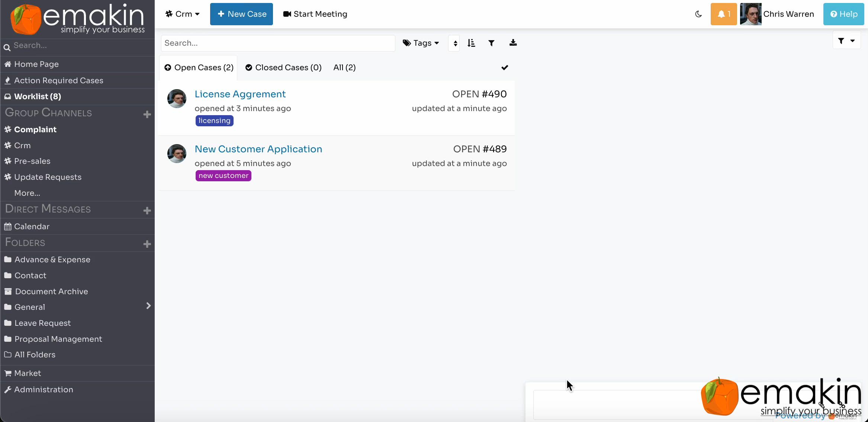Image resolution: width=868 pixels, height=422 pixels.
Task: Switch to the Closed Cases tab
Action: click(x=283, y=68)
